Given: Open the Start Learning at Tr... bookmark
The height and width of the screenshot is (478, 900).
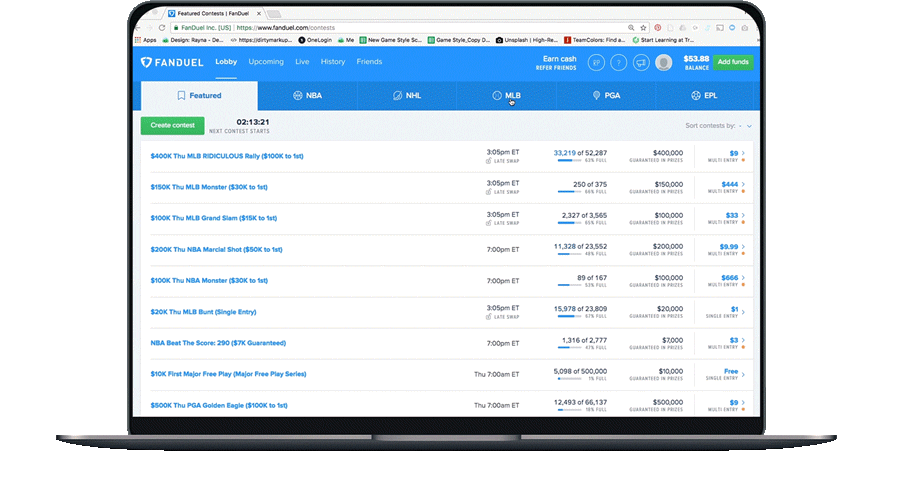Looking at the screenshot, I should 663,40.
